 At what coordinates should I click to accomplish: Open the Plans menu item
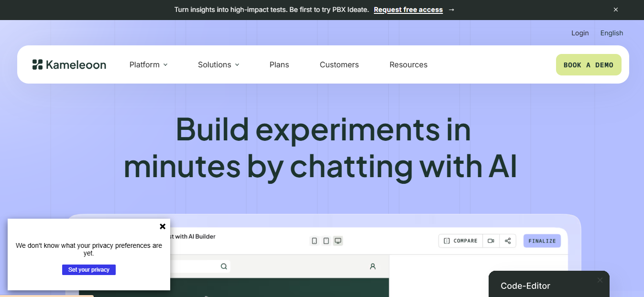[x=279, y=64]
